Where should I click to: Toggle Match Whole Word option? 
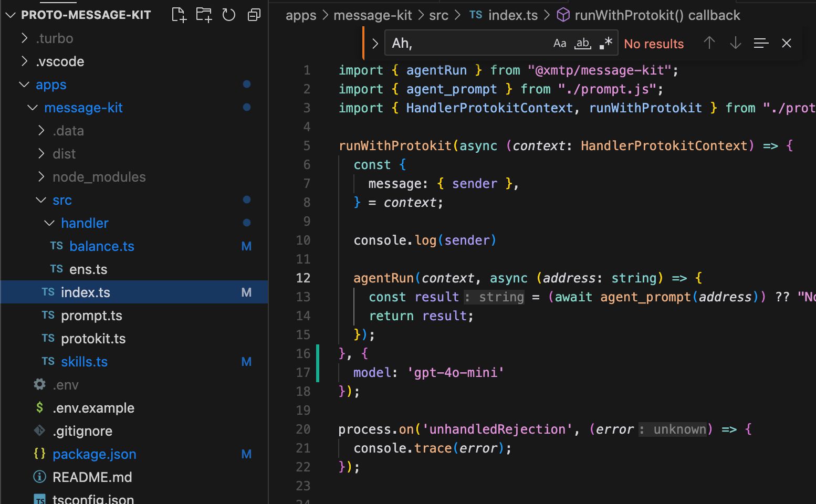(583, 43)
